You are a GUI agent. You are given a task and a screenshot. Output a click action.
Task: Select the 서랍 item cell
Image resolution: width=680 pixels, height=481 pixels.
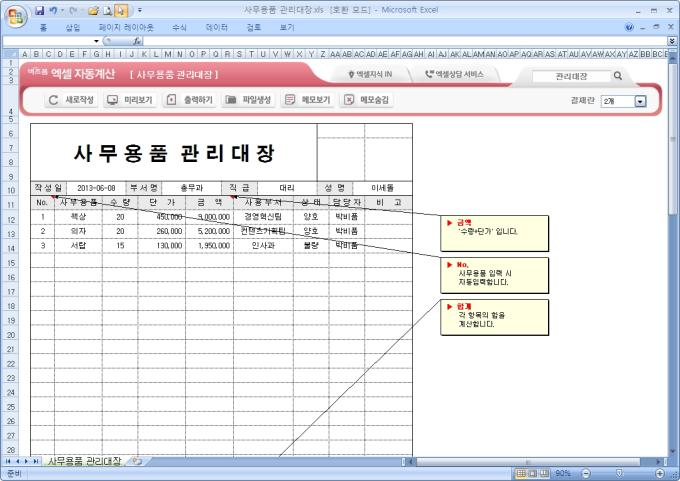click(78, 245)
